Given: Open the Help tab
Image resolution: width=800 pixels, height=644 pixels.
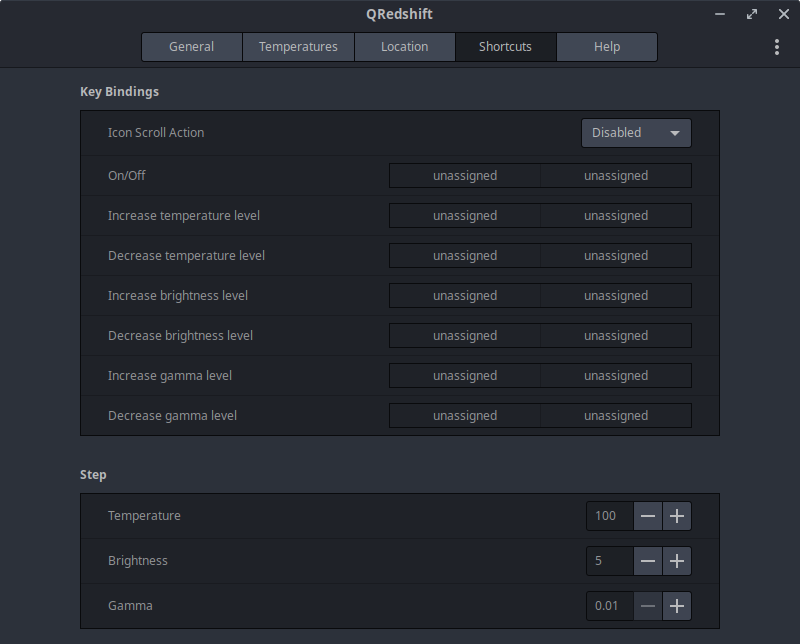Looking at the screenshot, I should tap(607, 47).
